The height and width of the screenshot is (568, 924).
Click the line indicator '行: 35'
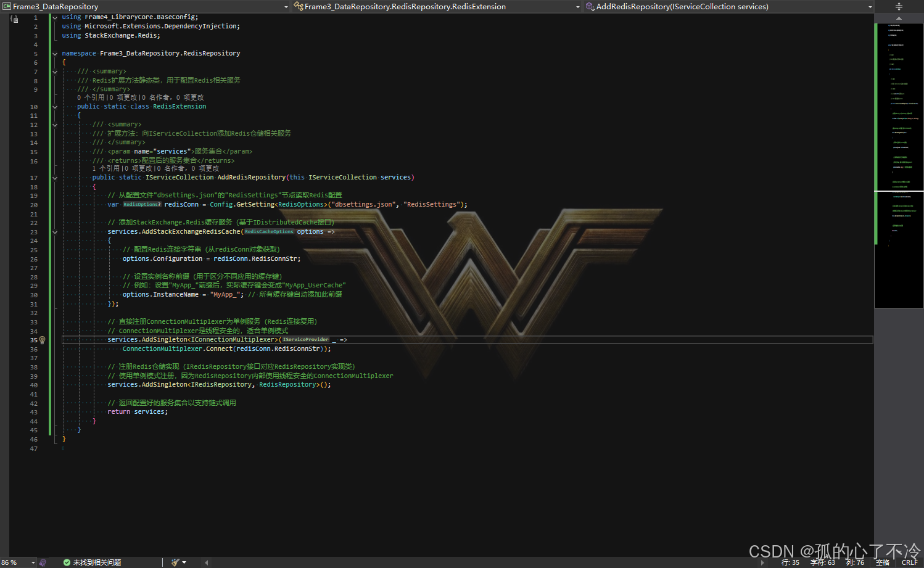click(x=790, y=562)
